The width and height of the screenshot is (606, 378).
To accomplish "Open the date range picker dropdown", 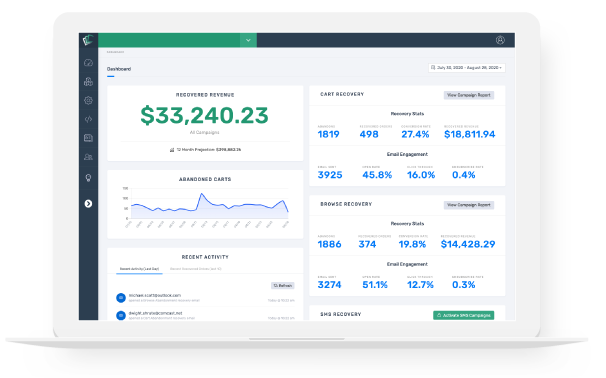I will coord(466,68).
